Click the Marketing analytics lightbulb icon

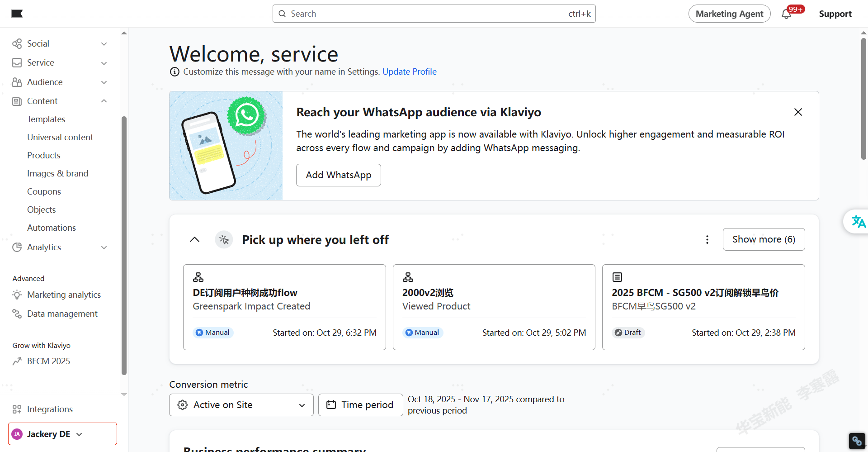coord(17,295)
